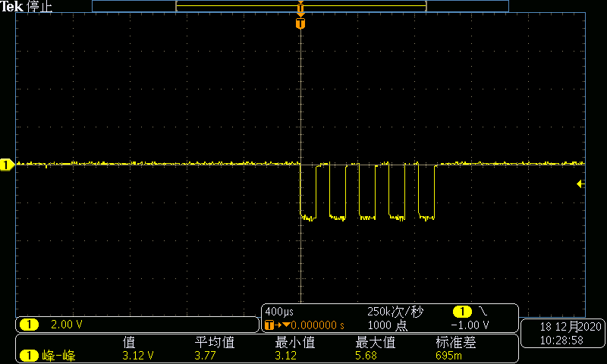Click the orange T arrow delay icon
Viewport: 607px width, 364px height.
tap(278, 325)
